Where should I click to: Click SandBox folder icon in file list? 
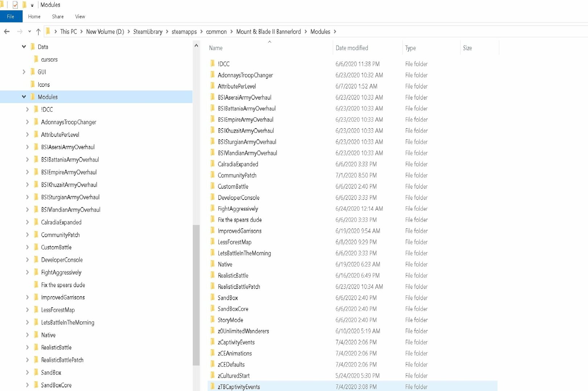point(213,298)
